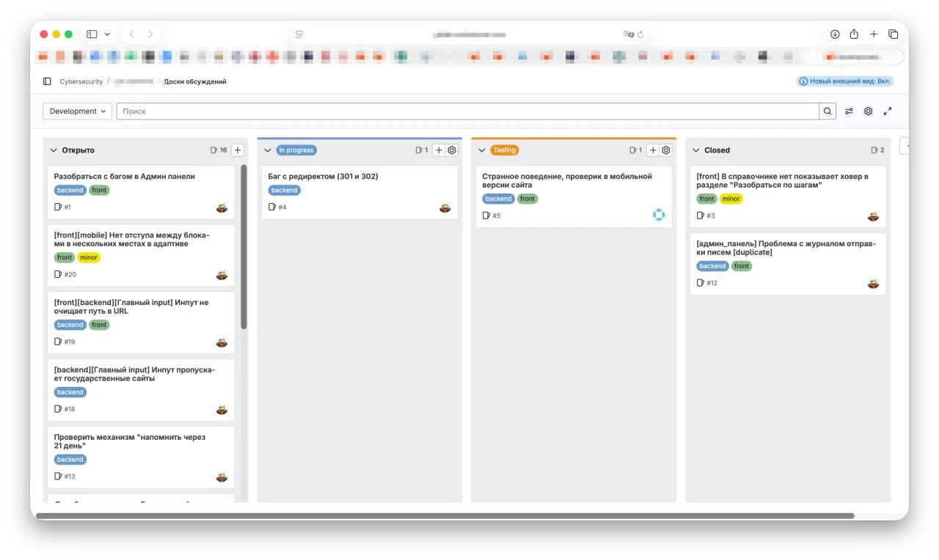This screenshot has height=560, width=939.
Task: Go back with Safari's back arrow
Action: tap(131, 34)
